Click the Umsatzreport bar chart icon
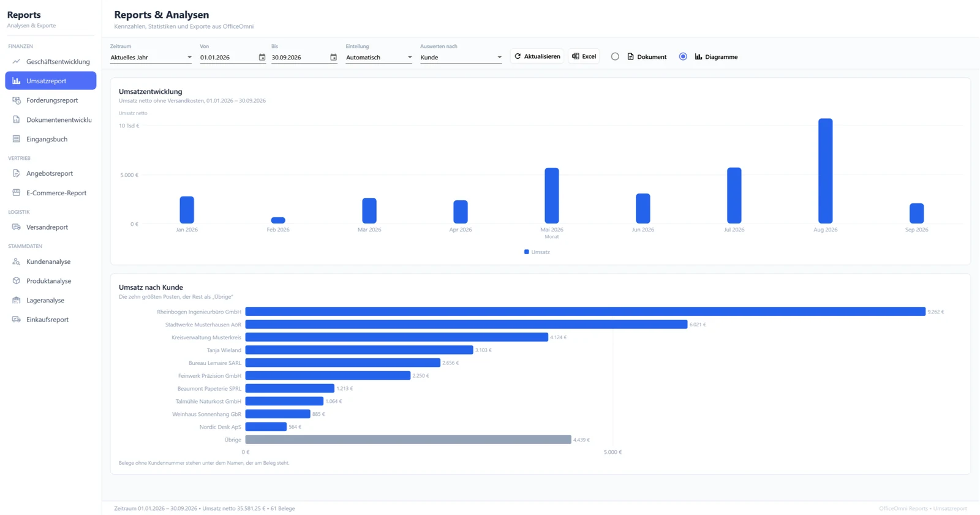980x515 pixels. click(17, 81)
